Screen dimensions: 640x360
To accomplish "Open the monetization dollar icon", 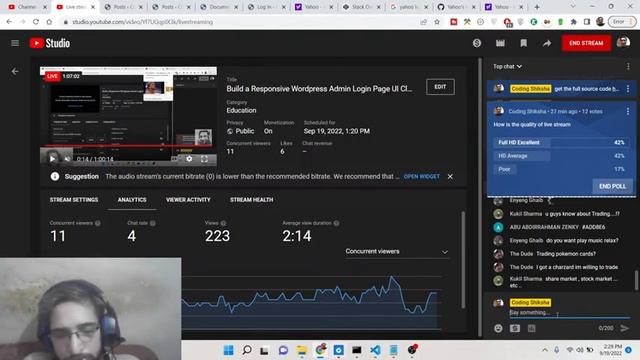I will (477, 43).
